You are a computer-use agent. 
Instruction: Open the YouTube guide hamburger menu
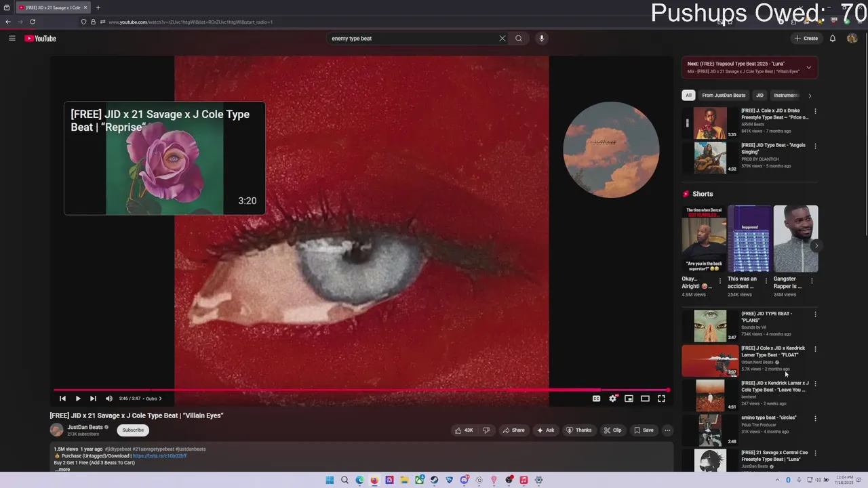(12, 39)
